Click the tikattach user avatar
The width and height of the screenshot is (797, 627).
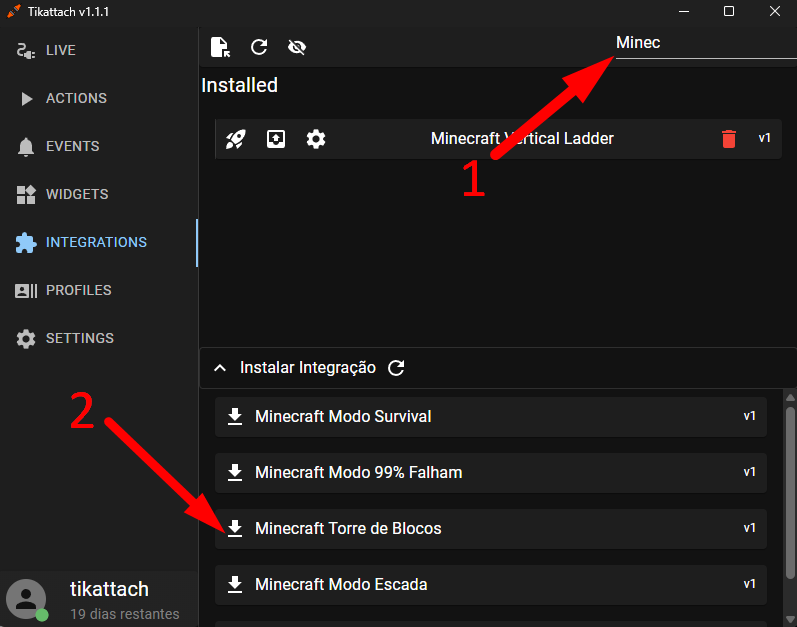26,599
